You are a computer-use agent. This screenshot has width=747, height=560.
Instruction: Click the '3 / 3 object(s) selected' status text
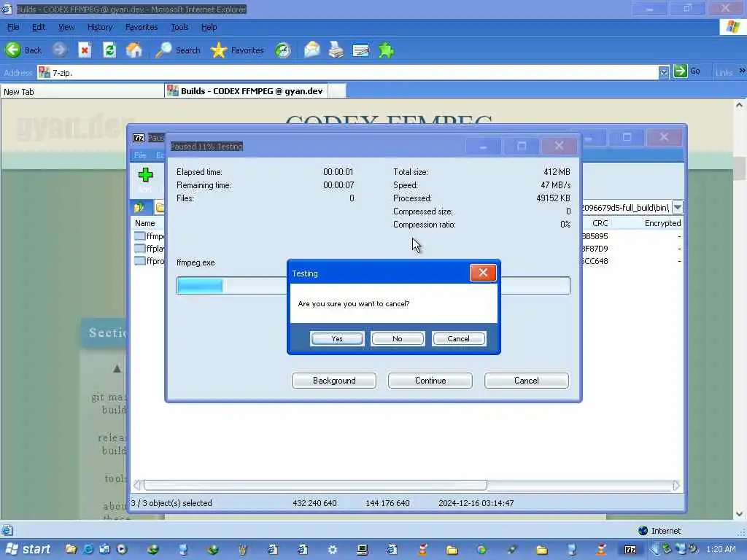click(x=171, y=503)
